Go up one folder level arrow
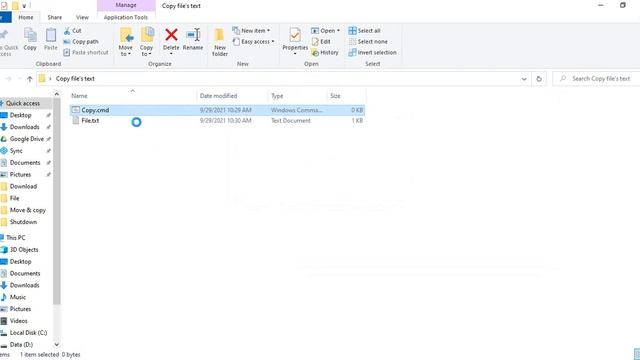 (x=29, y=79)
